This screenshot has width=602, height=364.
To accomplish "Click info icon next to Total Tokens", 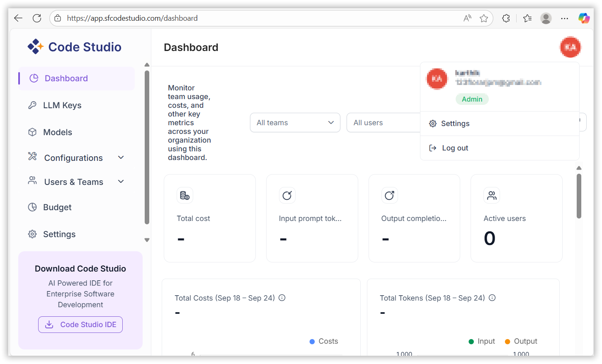I will click(x=492, y=298).
